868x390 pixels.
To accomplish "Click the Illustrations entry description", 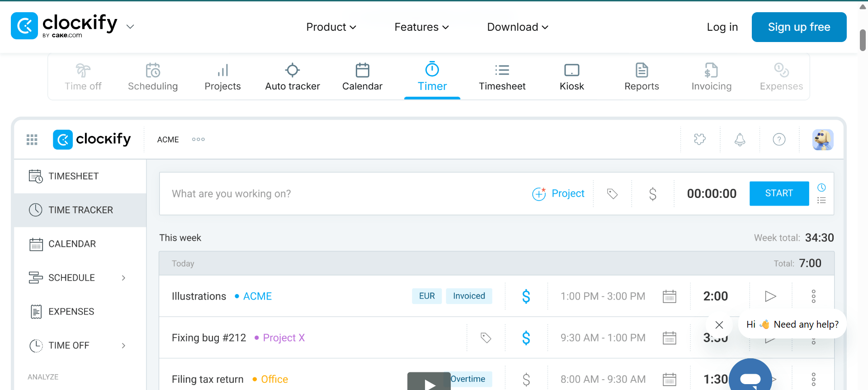I will 199,296.
